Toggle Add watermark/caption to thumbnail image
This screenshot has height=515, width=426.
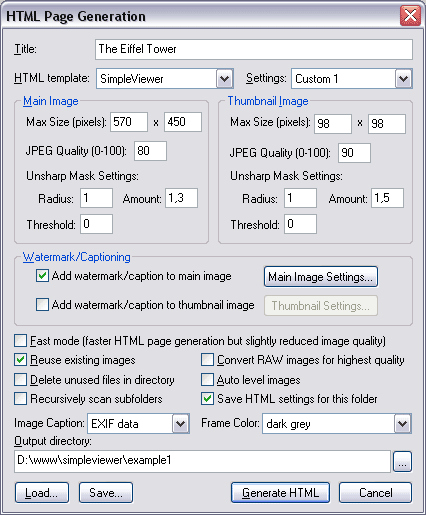click(42, 305)
